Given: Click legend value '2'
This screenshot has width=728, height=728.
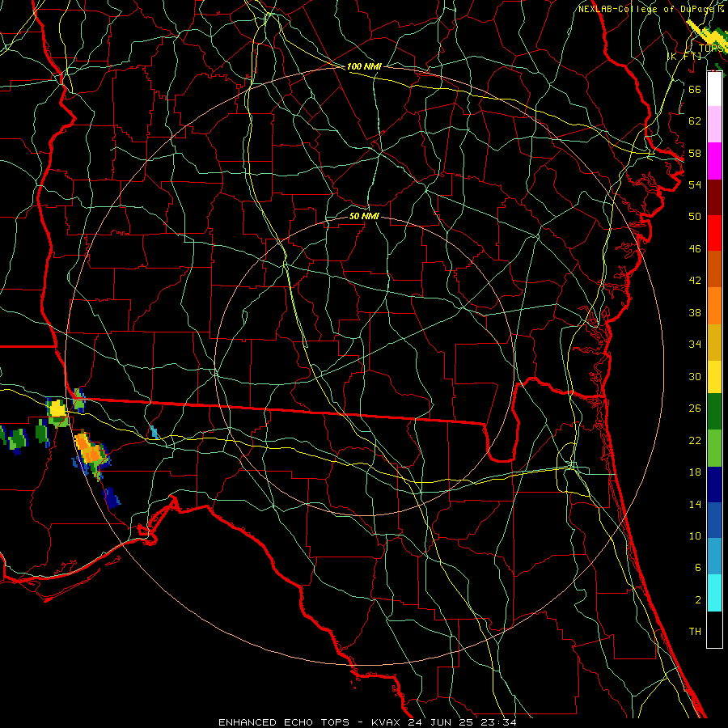Looking at the screenshot, I should [697, 600].
